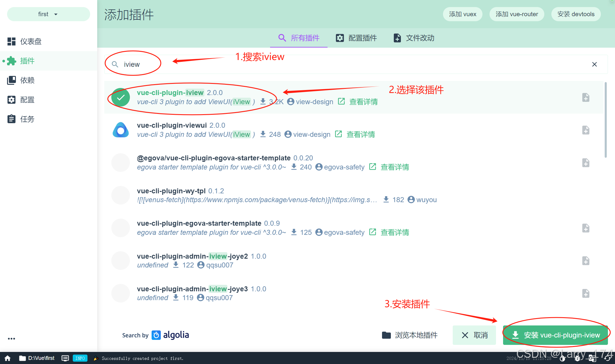The height and width of the screenshot is (364, 615).
Task: Switch to the 配置插件 tab
Action: [x=356, y=38]
